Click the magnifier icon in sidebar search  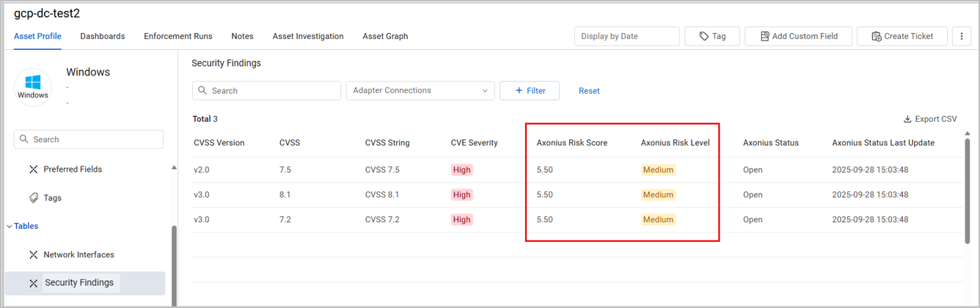pyautogui.click(x=24, y=139)
